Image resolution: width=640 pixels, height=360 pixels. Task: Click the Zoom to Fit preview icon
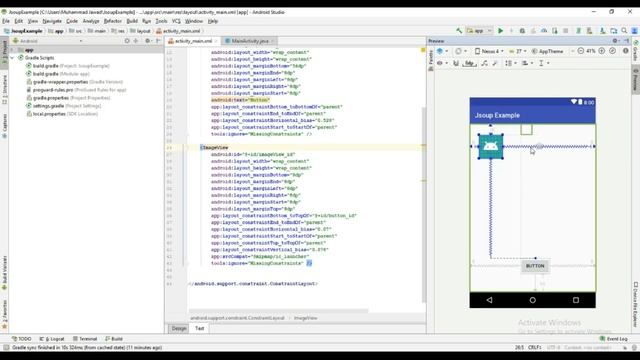[x=612, y=51]
